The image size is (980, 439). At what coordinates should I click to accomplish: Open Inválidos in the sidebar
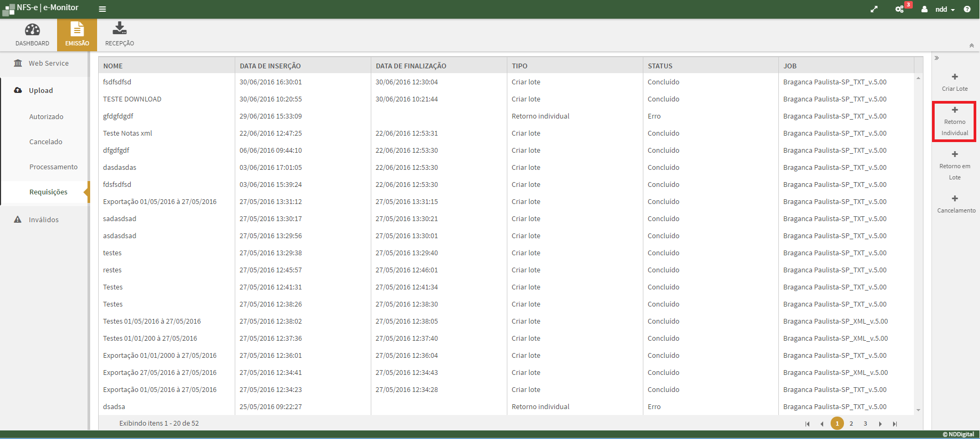click(44, 219)
